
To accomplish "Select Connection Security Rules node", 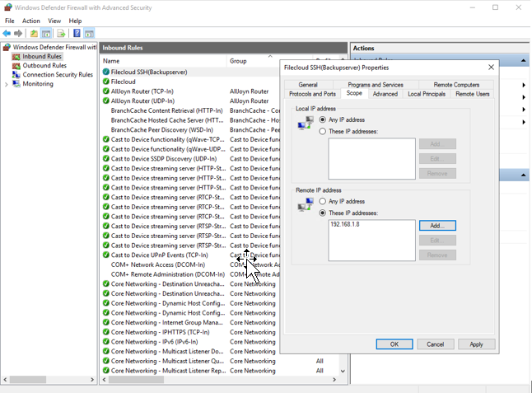I will pos(57,75).
